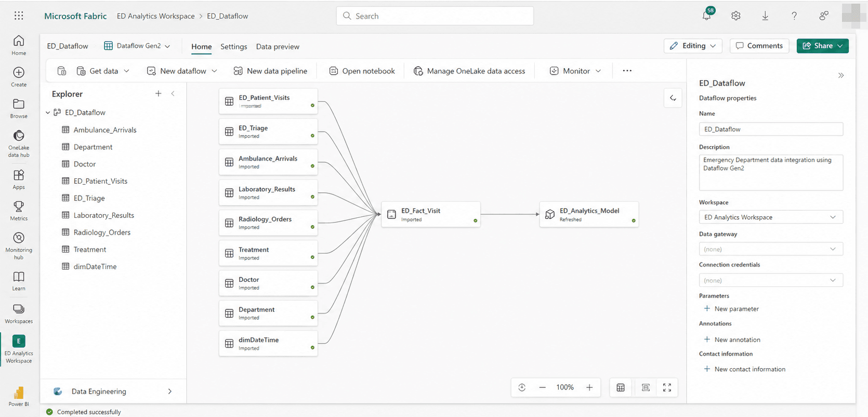
Task: Go to Home in left sidebar
Action: coord(19,45)
